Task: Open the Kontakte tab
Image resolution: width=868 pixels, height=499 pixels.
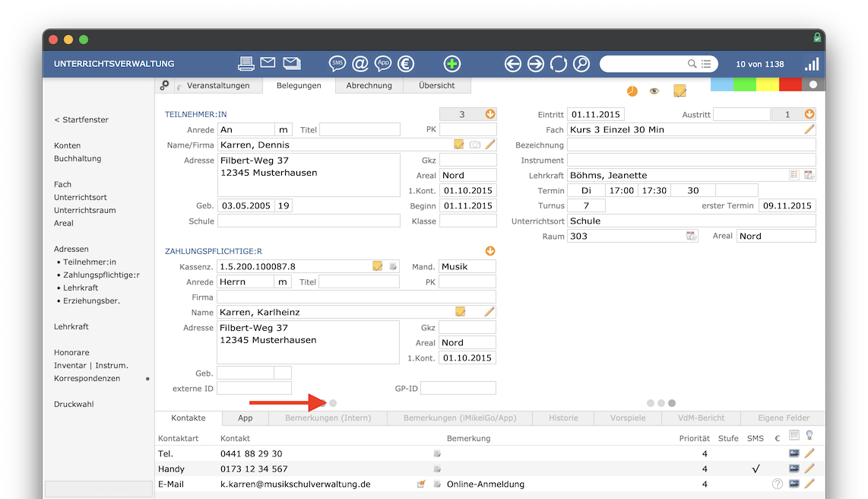Action: (x=188, y=418)
